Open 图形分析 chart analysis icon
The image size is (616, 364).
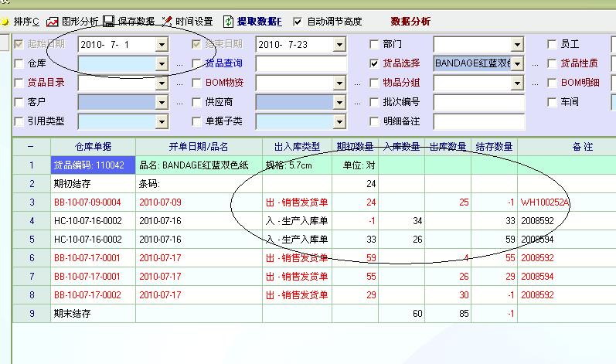pos(53,22)
